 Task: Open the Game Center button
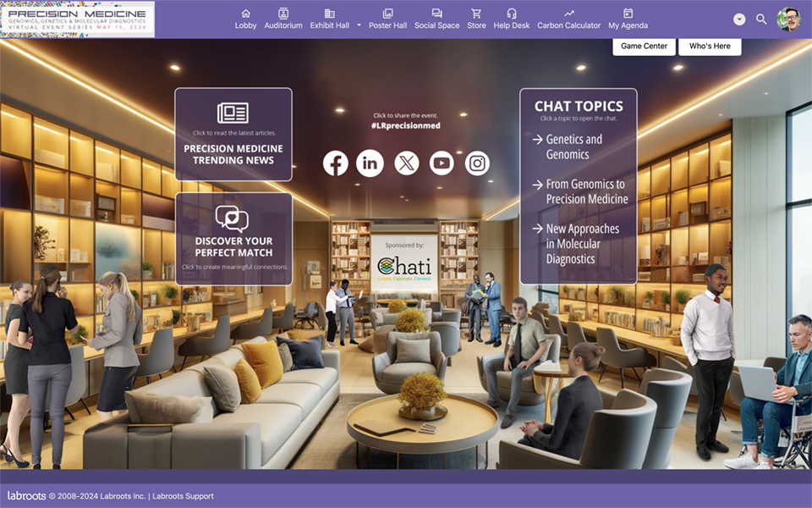(x=645, y=46)
